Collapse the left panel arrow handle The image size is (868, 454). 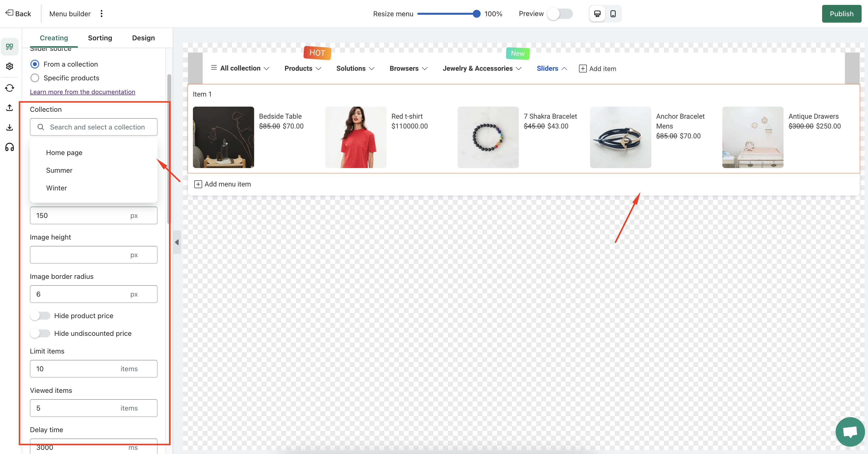click(x=177, y=242)
